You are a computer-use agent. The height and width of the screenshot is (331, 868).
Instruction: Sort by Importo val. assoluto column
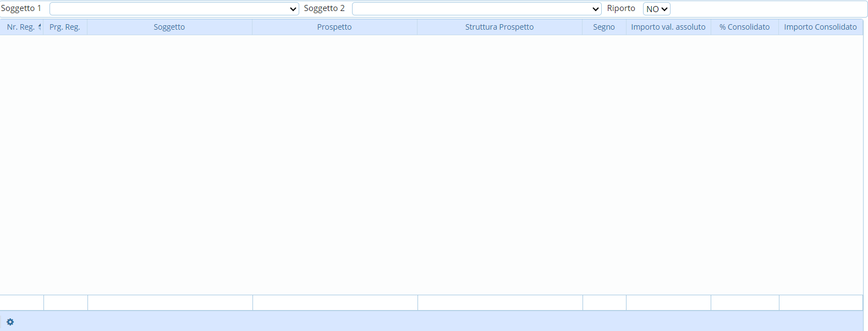point(668,27)
